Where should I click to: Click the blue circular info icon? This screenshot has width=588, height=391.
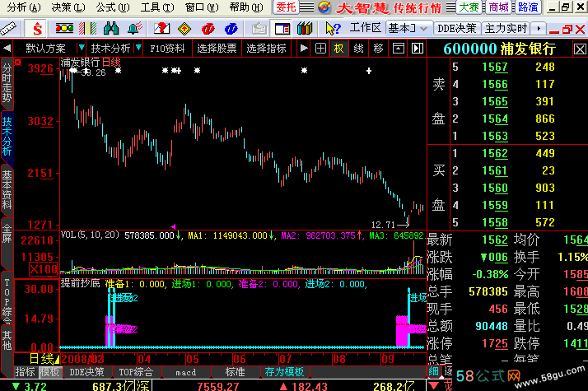[x=231, y=29]
